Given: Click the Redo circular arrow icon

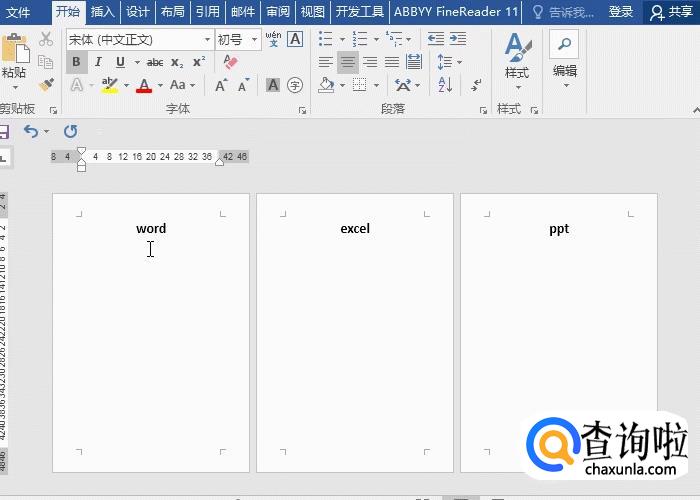Looking at the screenshot, I should click(x=70, y=131).
